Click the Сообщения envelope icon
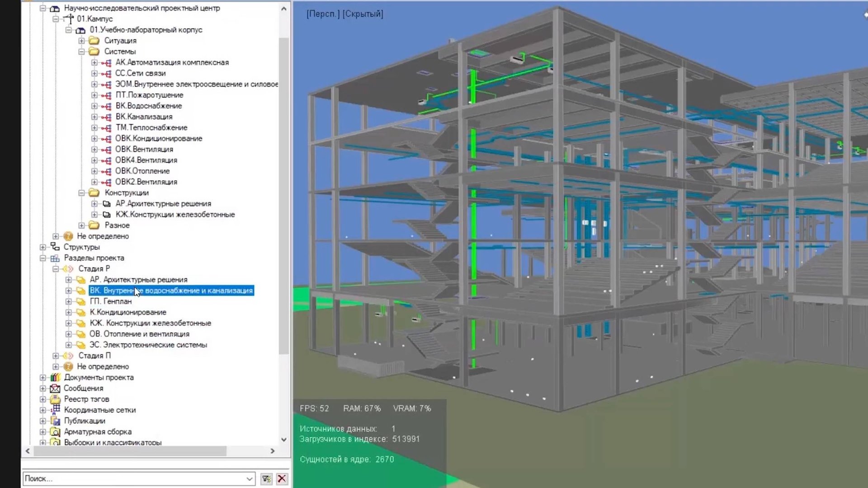The width and height of the screenshot is (868, 488). pos(55,388)
